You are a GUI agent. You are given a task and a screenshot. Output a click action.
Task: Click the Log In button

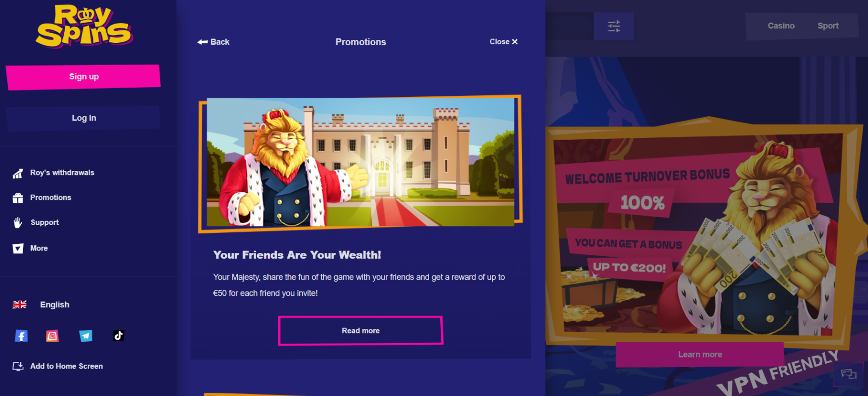tap(83, 118)
